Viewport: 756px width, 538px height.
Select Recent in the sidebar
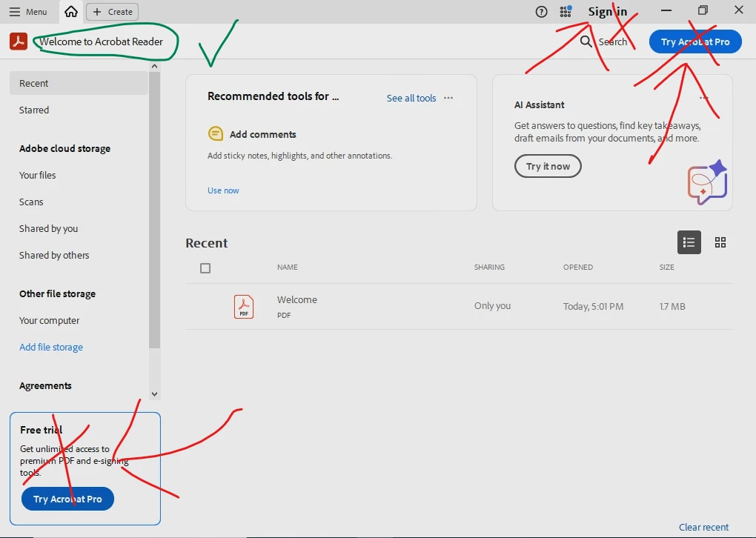(x=79, y=84)
